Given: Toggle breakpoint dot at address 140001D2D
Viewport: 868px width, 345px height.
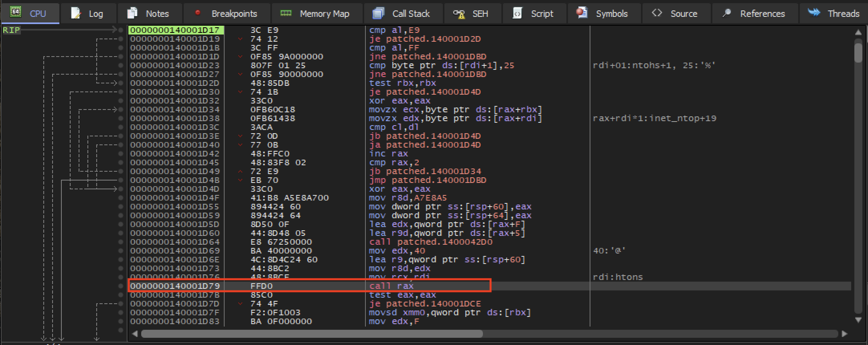Looking at the screenshot, I should coord(121,83).
